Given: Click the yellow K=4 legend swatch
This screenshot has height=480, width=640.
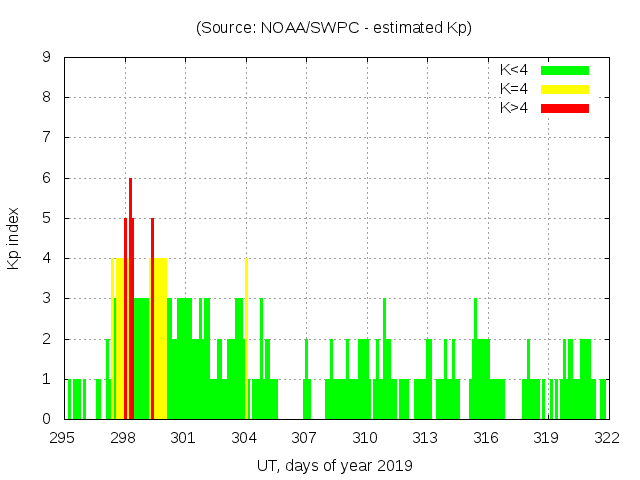Looking at the screenshot, I should coord(565,89).
